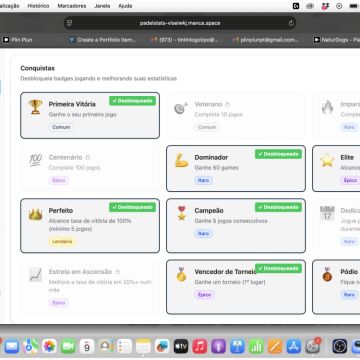Image resolution: width=360 pixels, height=360 pixels.
Task: Open Notes from the Dock
Action: (x=143, y=347)
